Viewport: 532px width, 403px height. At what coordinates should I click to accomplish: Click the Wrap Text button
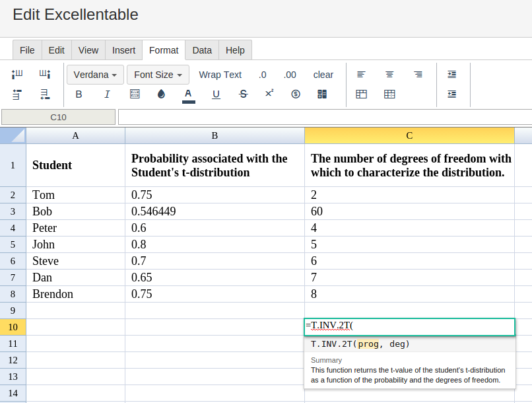[220, 75]
